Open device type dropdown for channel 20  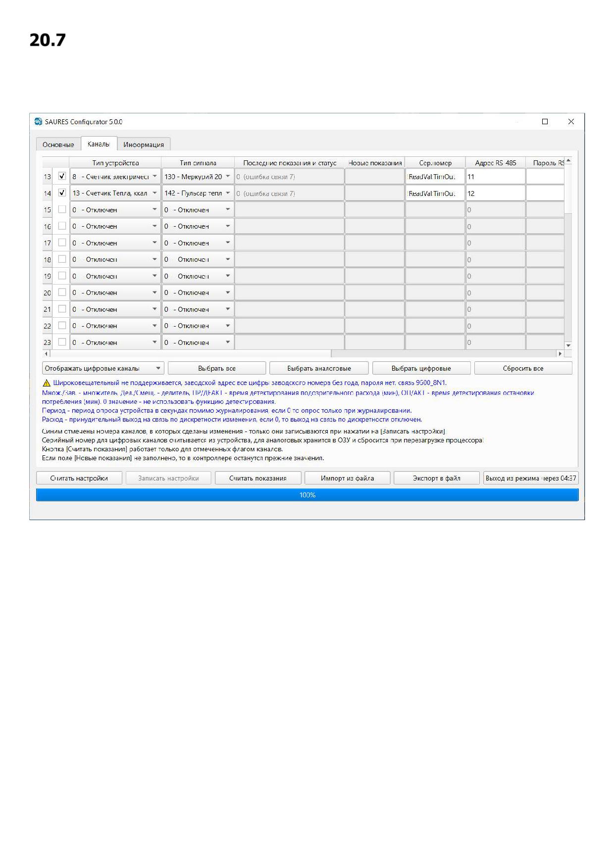115,292
